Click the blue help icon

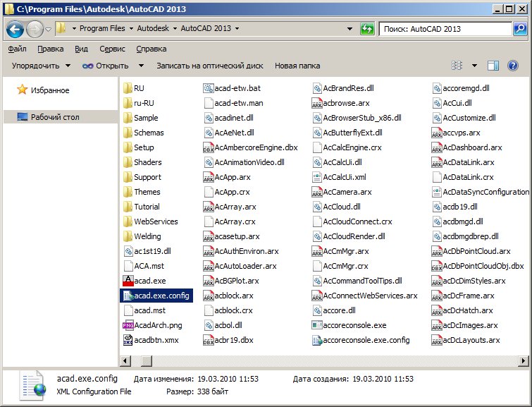513,66
